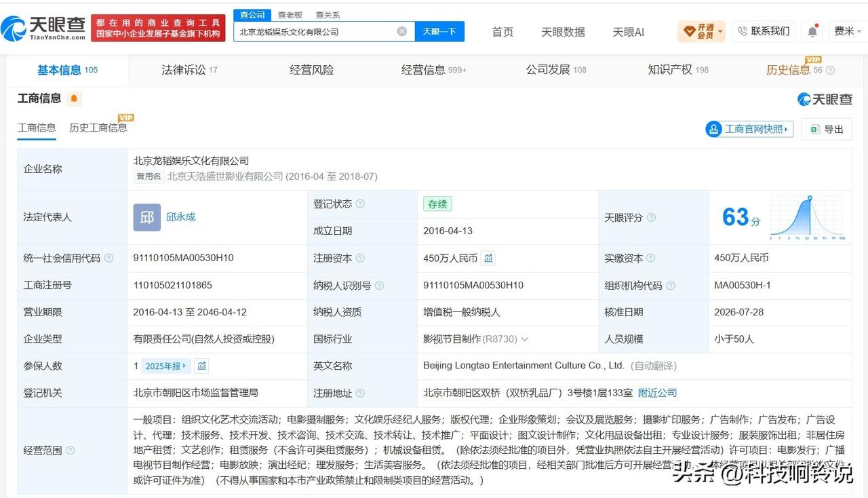The width and height of the screenshot is (868, 498).
Task: Switch to the 查老板 search tab
Action: pos(290,15)
